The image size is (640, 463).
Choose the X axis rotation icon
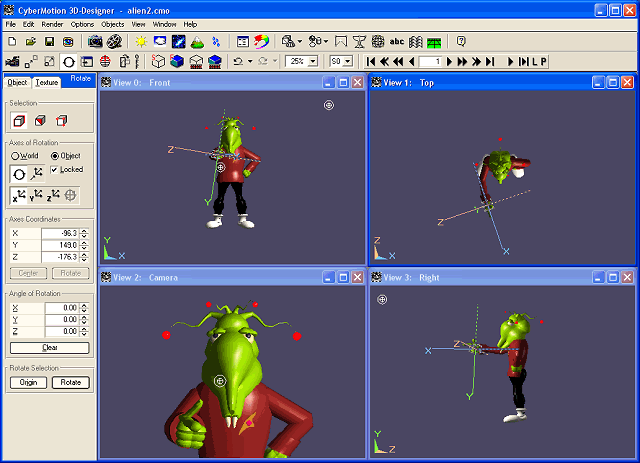point(19,196)
